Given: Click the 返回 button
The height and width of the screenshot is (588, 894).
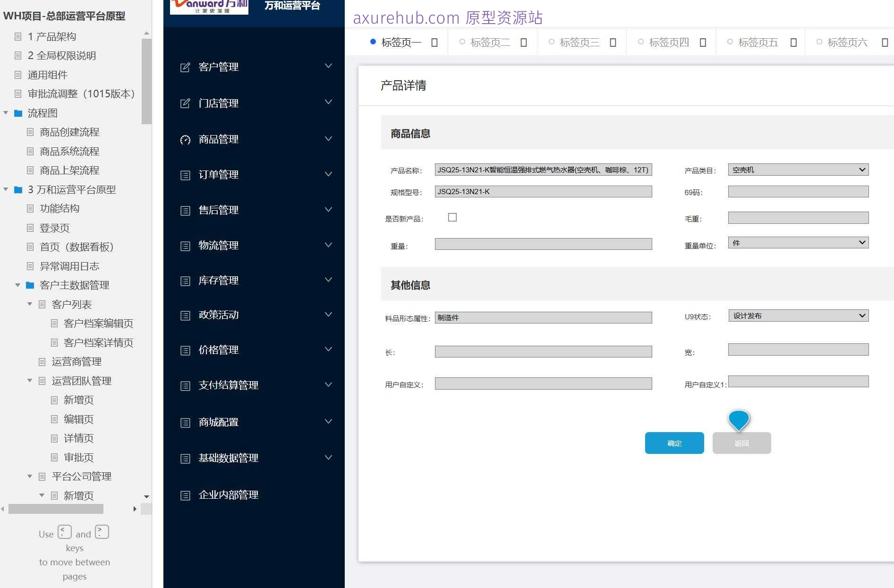Looking at the screenshot, I should (x=741, y=443).
